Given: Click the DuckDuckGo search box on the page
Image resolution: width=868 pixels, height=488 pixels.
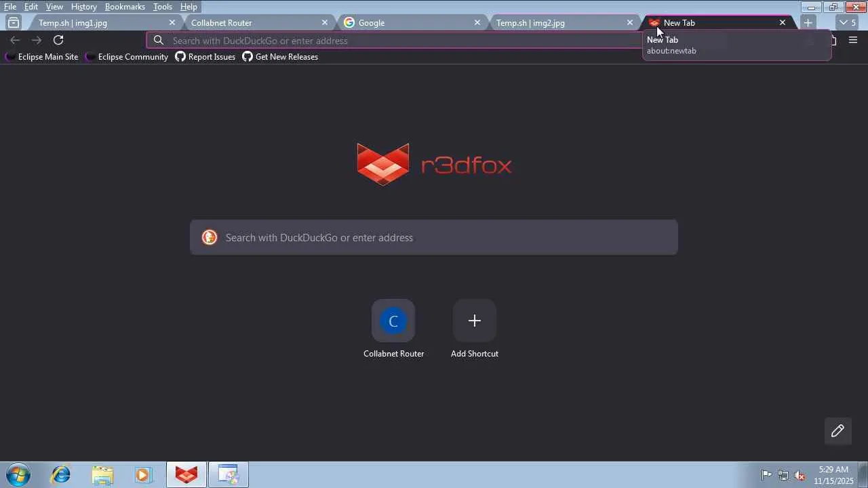Looking at the screenshot, I should [434, 237].
